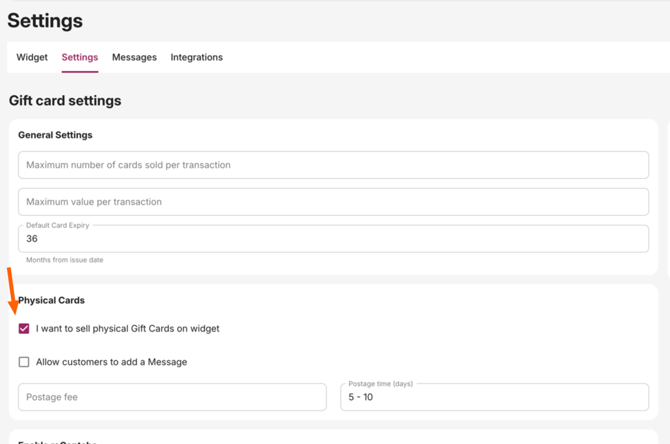Select the Postage time (days) field
The height and width of the screenshot is (444, 670).
494,397
